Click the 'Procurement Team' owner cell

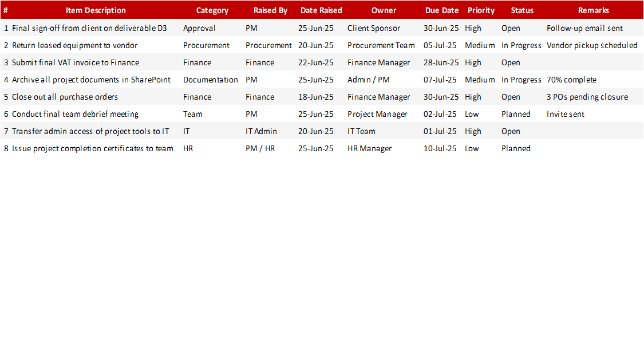(381, 46)
